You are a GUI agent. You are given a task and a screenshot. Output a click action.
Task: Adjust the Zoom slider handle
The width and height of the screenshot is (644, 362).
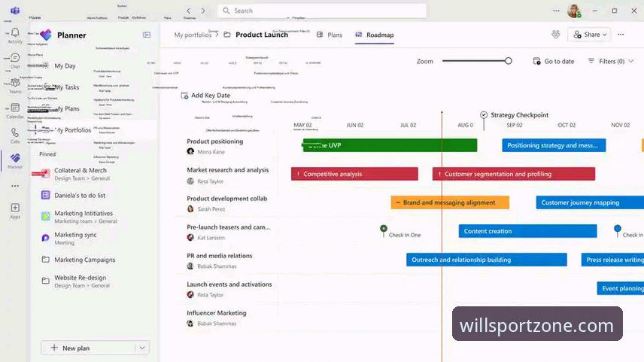509,61
